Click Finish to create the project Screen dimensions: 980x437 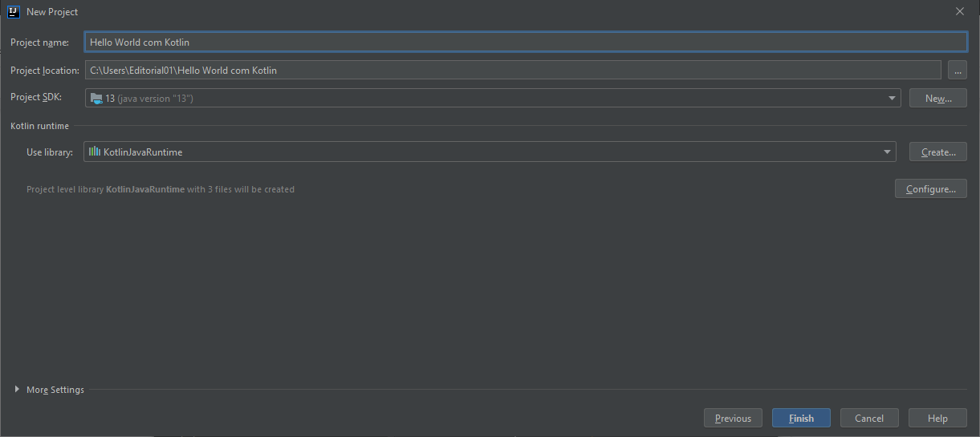click(x=800, y=418)
